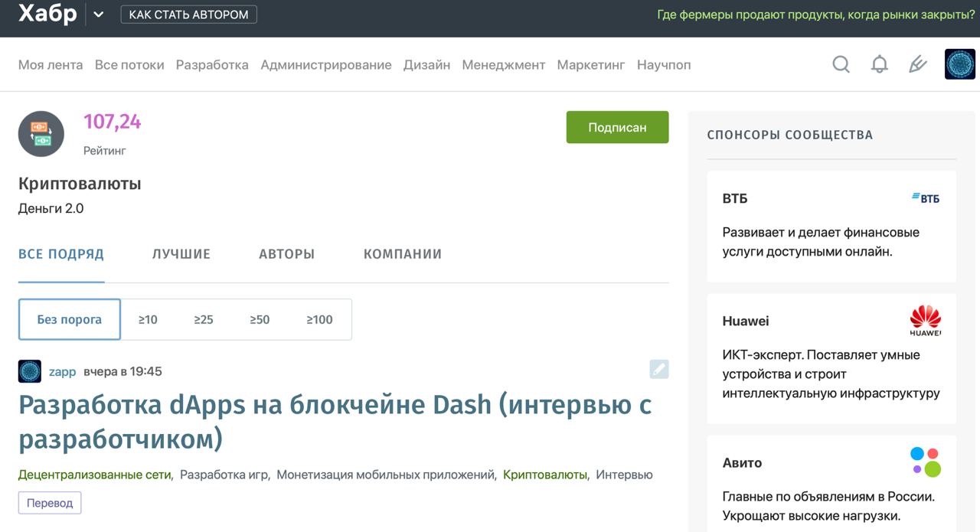Image resolution: width=980 pixels, height=532 pixels.
Task: Open the zapp author profile link
Action: (x=63, y=371)
